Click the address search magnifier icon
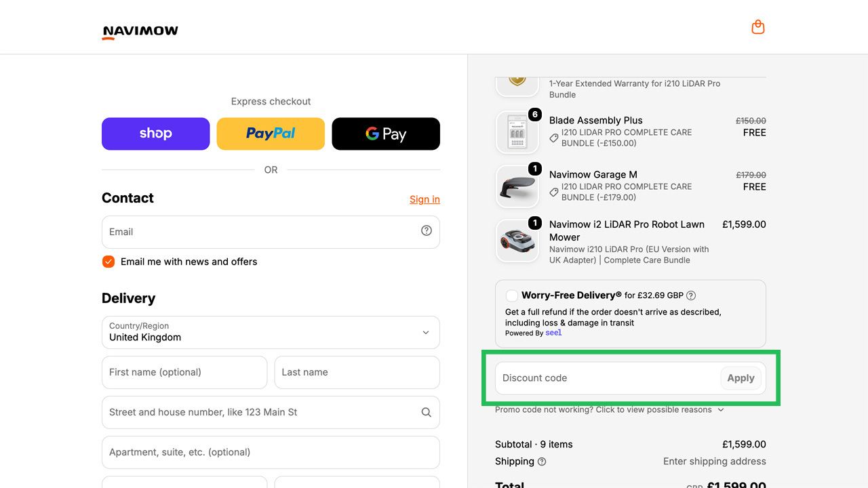Viewport: 868px width, 488px height. click(x=427, y=412)
